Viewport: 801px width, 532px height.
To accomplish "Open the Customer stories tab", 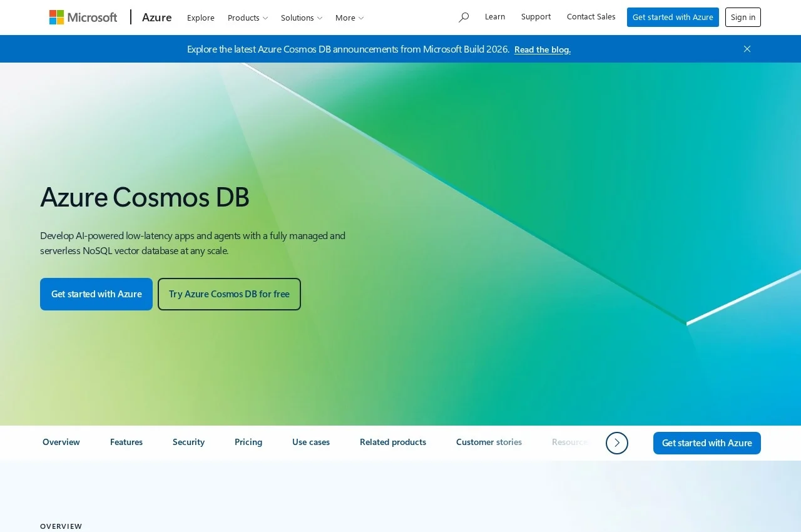I will pyautogui.click(x=489, y=442).
